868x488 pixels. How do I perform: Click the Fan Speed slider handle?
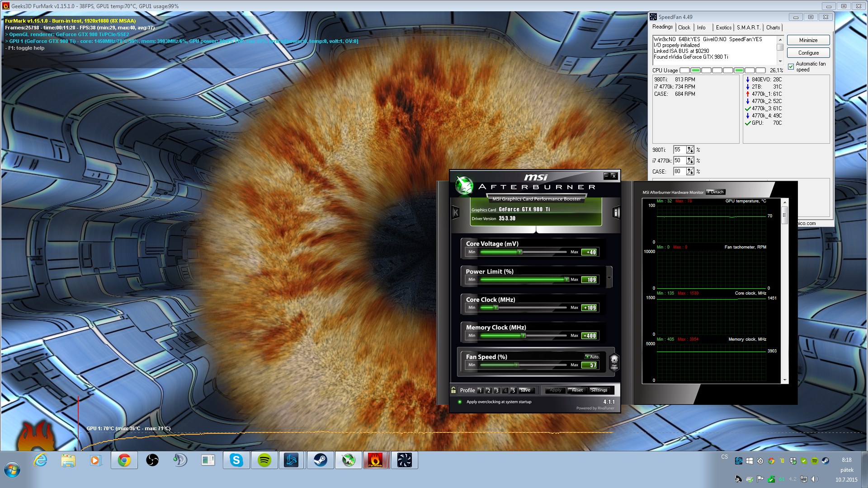click(516, 365)
